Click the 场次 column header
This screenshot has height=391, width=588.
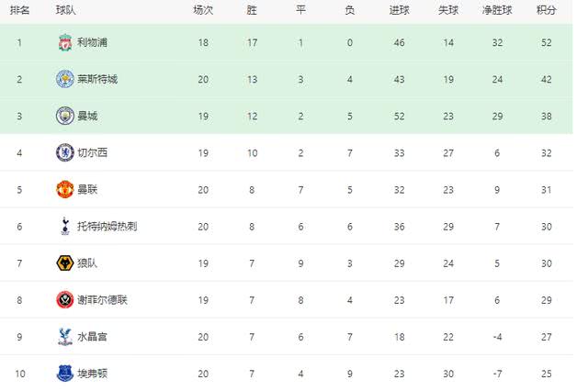click(203, 10)
